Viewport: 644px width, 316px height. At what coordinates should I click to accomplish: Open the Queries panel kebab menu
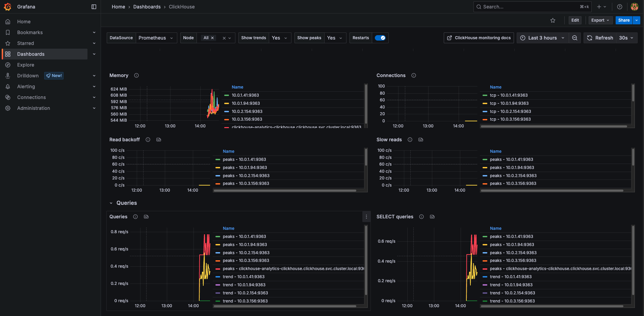(366, 217)
